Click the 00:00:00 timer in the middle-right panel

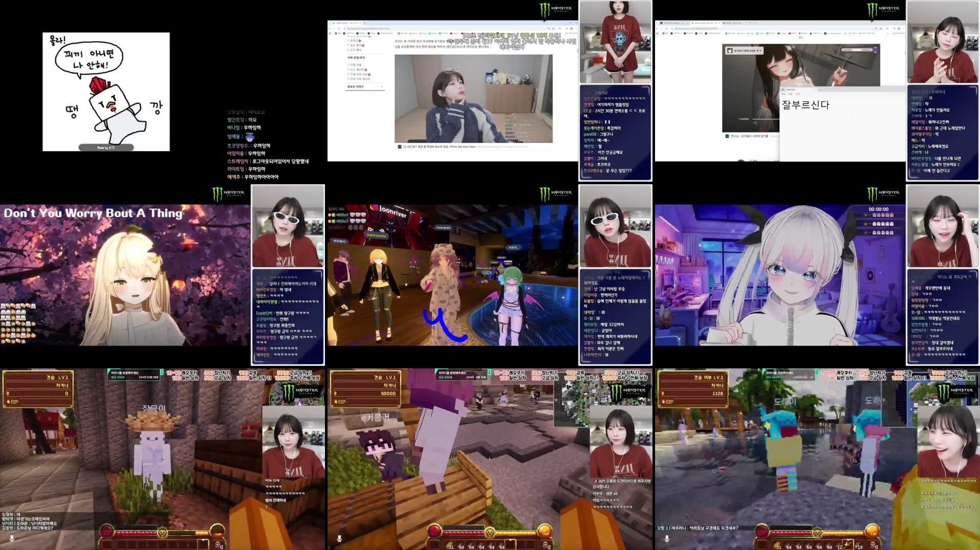pyautogui.click(x=878, y=209)
